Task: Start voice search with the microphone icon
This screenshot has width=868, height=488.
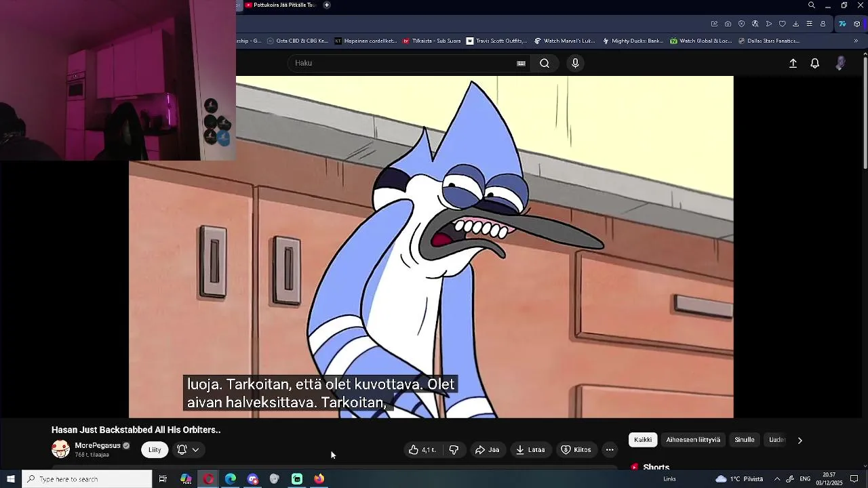Action: [x=575, y=63]
